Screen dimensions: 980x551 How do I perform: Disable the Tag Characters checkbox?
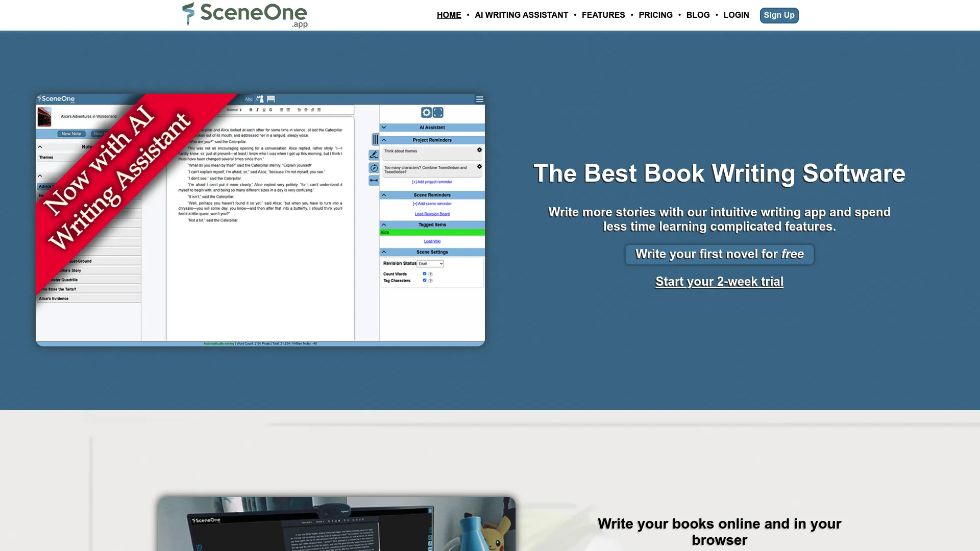click(x=424, y=280)
